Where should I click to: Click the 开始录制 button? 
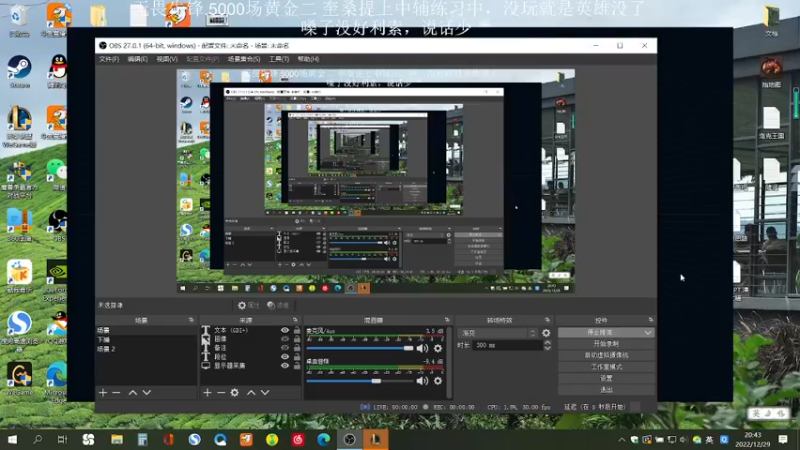pyautogui.click(x=606, y=344)
